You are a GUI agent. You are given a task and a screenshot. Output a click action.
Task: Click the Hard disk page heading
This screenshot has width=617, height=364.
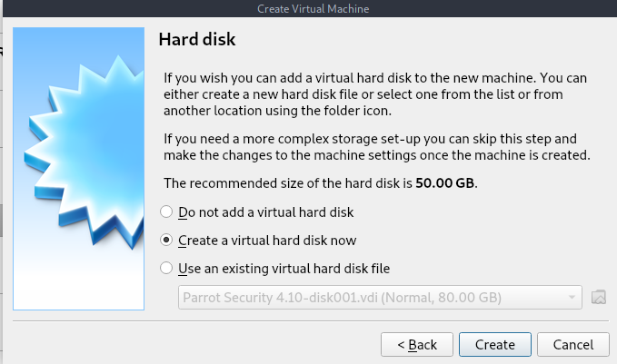[197, 39]
